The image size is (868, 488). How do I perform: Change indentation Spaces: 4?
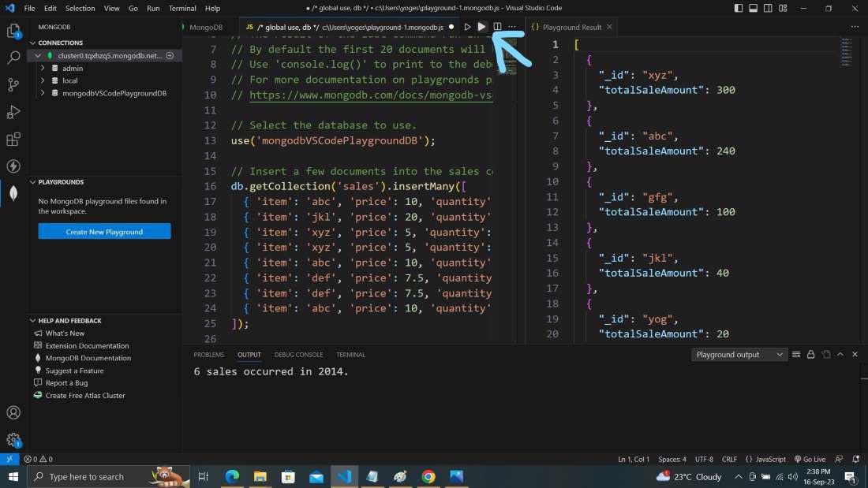coord(672,459)
